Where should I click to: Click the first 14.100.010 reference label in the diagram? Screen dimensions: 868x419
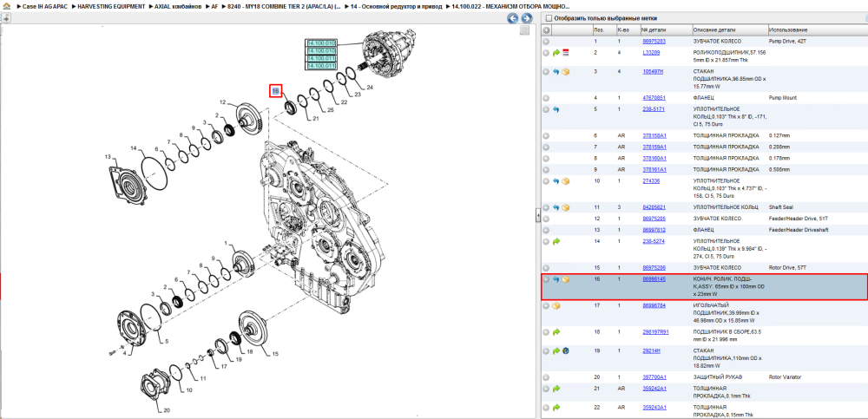click(322, 43)
